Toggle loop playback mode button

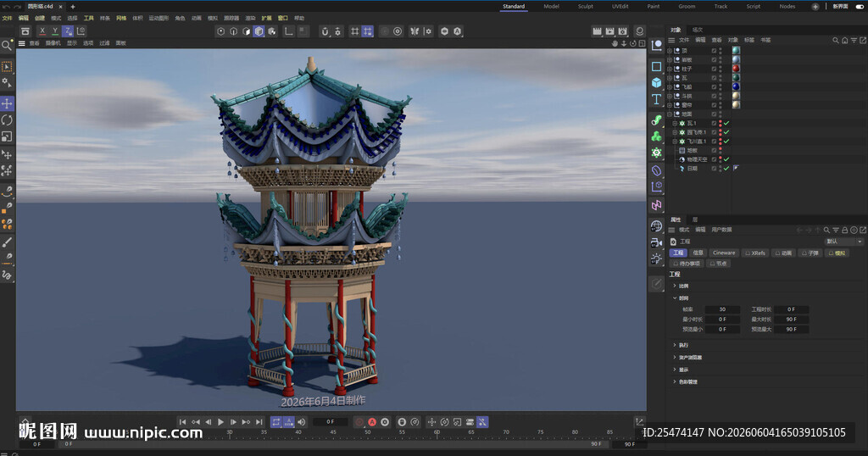point(276,422)
